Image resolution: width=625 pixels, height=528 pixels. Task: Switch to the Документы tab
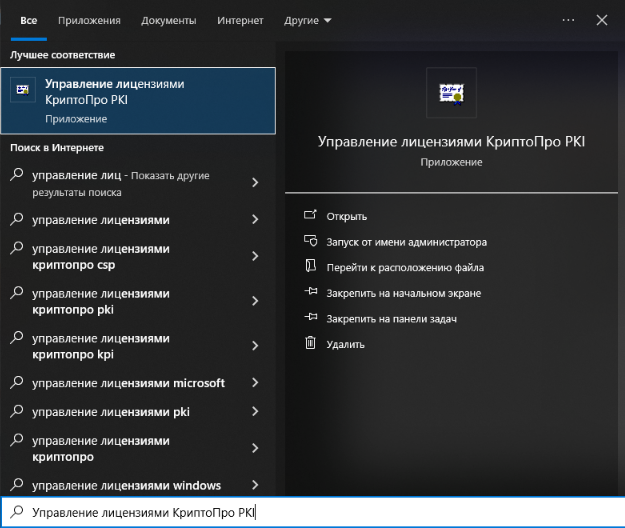(x=169, y=20)
